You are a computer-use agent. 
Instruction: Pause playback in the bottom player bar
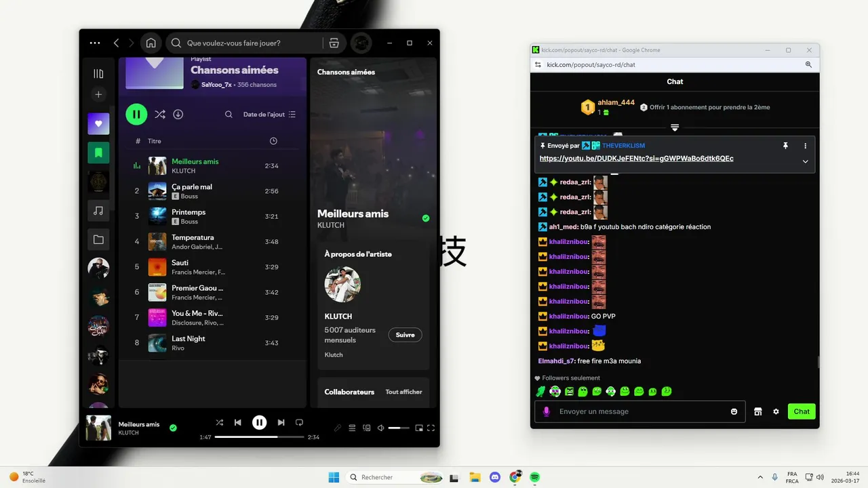point(259,422)
